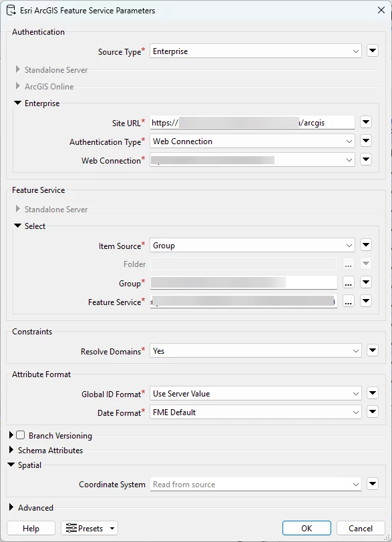Close the Feature Service Parameters dialog
392x542 pixels.
coord(381,10)
